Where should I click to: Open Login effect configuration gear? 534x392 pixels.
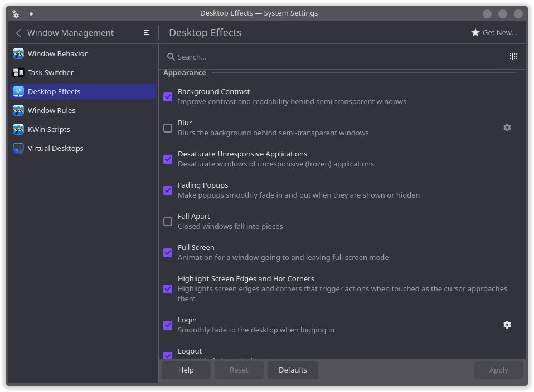click(x=507, y=325)
